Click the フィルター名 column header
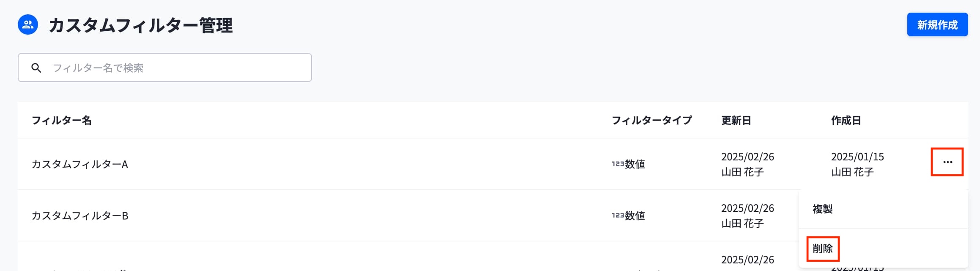 pos(62,121)
